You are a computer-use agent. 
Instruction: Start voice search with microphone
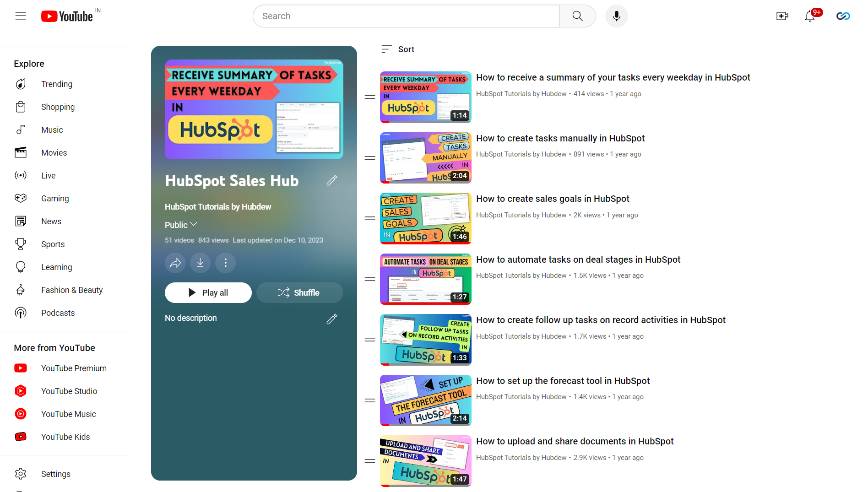(x=616, y=16)
